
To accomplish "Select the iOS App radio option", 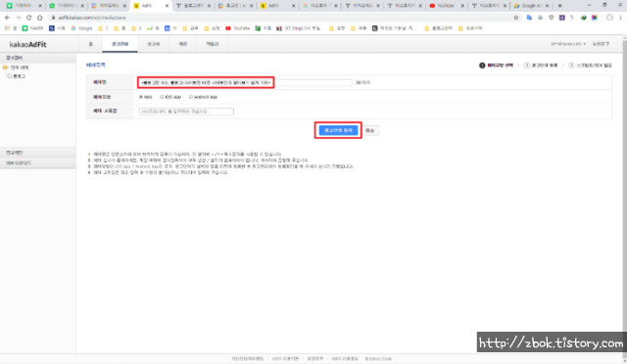I will click(162, 97).
